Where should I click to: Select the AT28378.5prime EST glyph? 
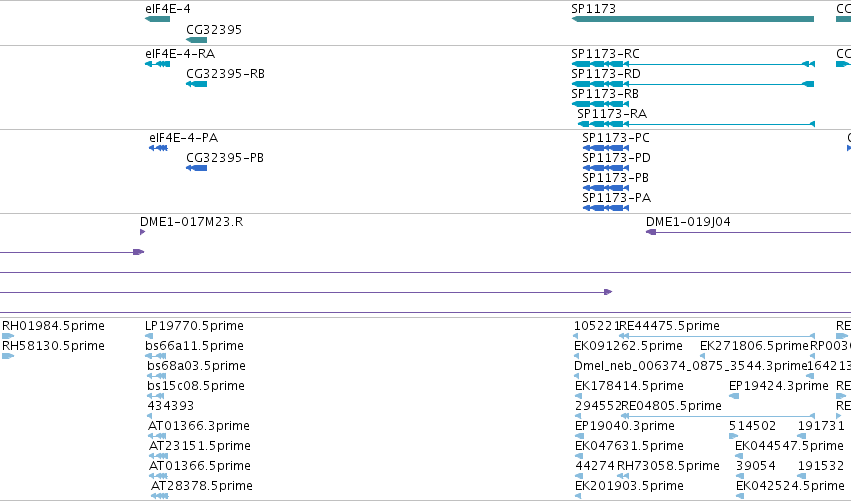pos(160,496)
